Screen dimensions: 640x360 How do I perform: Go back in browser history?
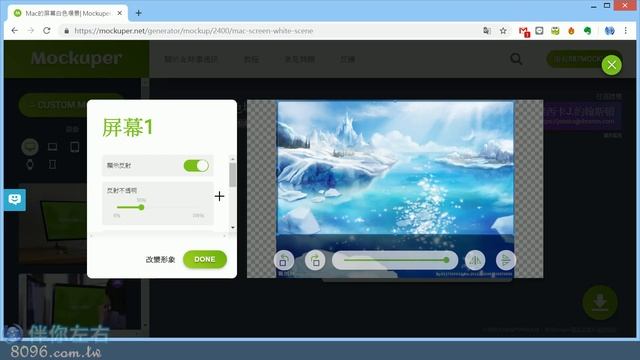15,31
